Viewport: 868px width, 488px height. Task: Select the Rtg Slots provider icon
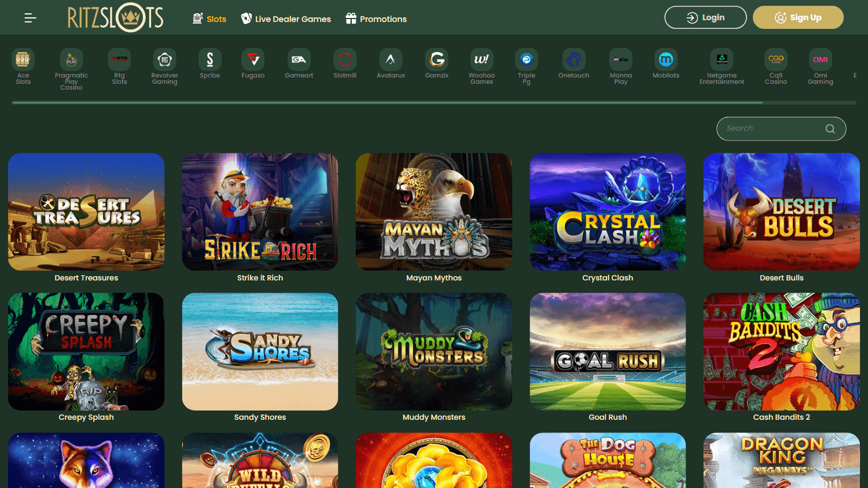coord(119,59)
